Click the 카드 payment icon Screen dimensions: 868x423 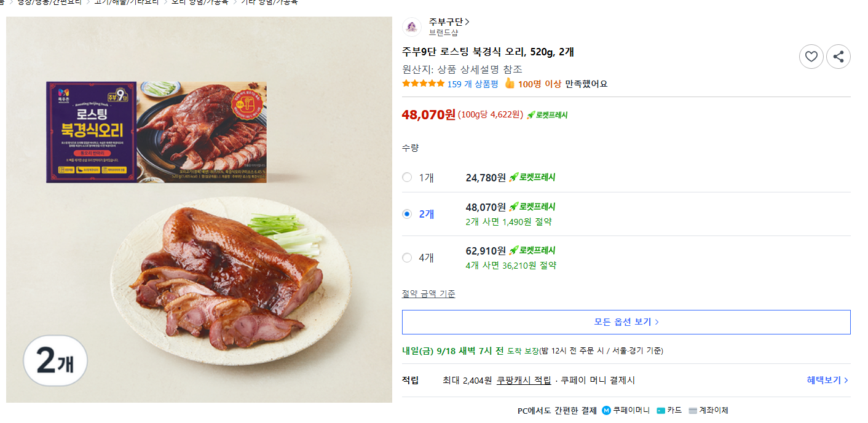[661, 410]
